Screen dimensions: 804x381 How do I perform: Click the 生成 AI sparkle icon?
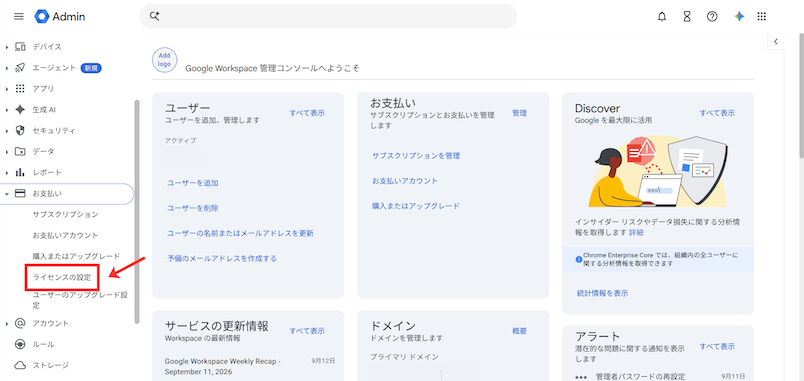[x=21, y=109]
